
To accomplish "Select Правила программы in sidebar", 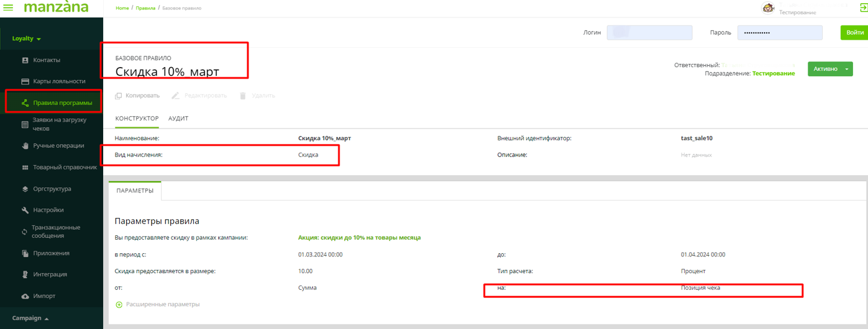I will [x=62, y=103].
